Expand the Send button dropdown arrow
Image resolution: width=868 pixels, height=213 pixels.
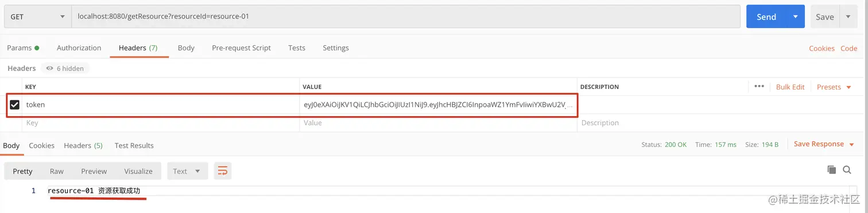pyautogui.click(x=795, y=17)
